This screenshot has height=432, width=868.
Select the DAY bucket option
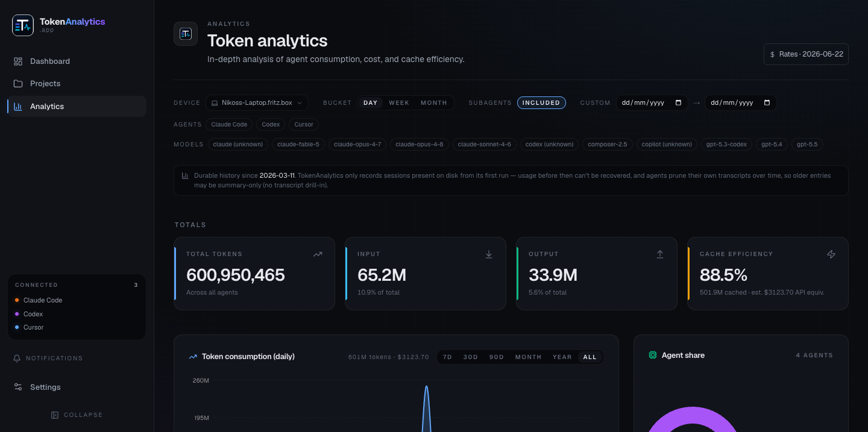[370, 103]
